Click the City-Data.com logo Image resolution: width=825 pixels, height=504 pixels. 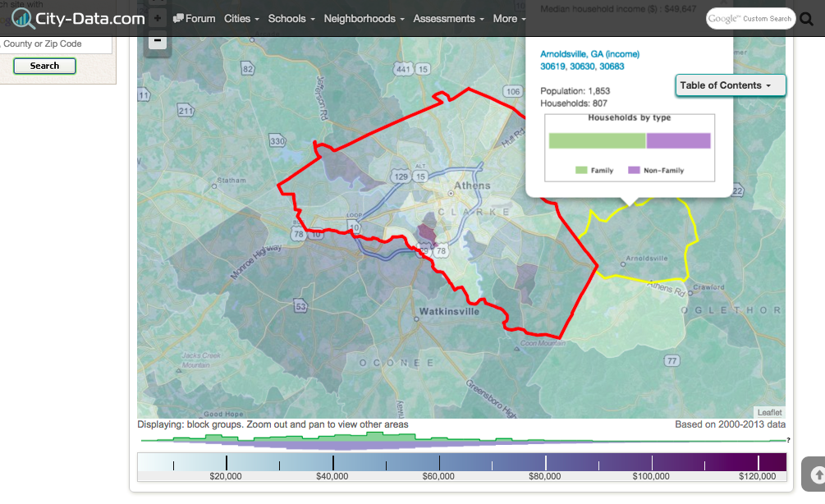tap(78, 18)
